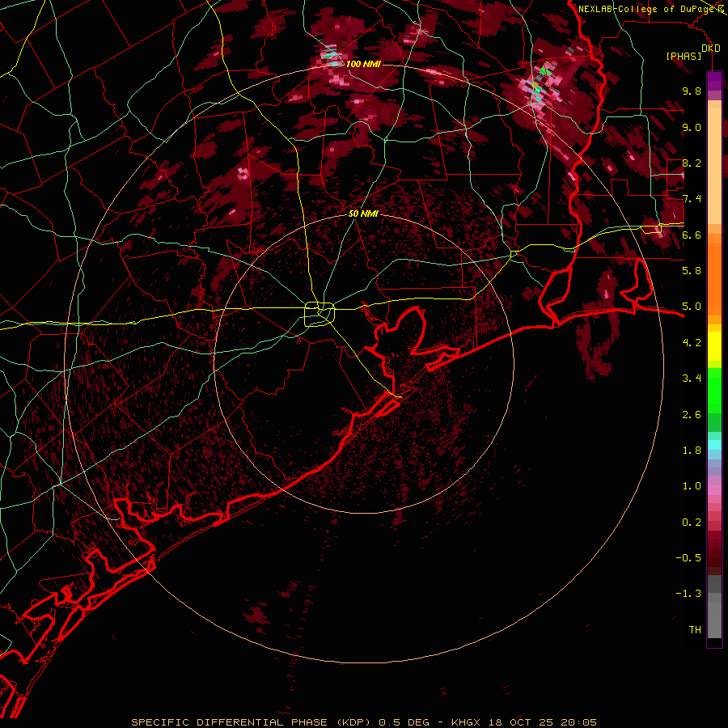The width and height of the screenshot is (728, 728).
Task: Click the [PHAS] legend label
Action: pyautogui.click(x=684, y=56)
